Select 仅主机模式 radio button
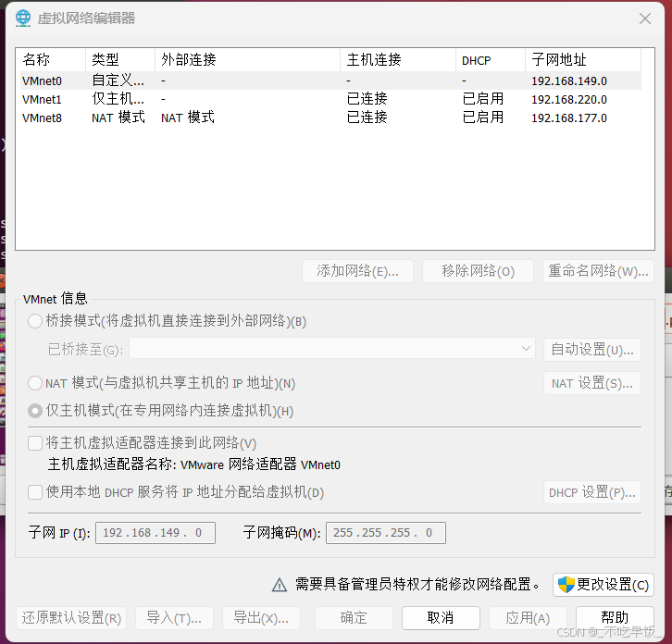 coord(35,411)
